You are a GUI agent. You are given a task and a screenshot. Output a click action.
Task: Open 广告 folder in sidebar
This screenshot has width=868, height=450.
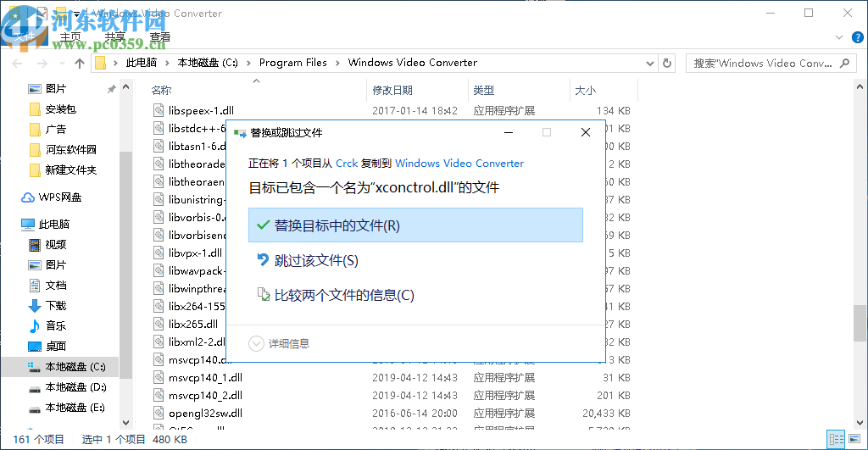pyautogui.click(x=55, y=130)
